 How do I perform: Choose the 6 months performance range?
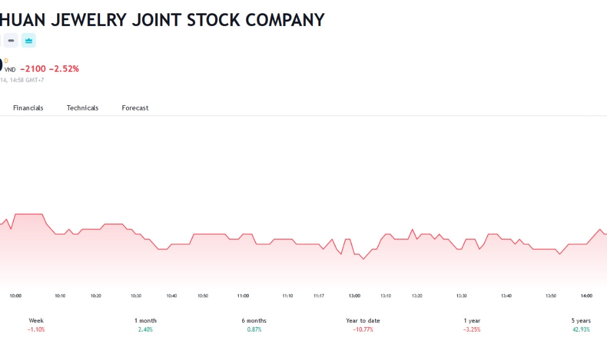[x=254, y=325]
